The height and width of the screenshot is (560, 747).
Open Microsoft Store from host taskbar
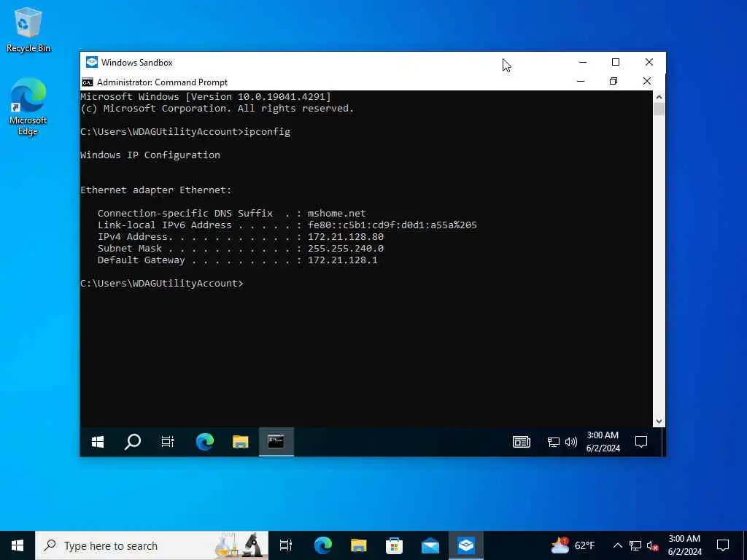(395, 545)
